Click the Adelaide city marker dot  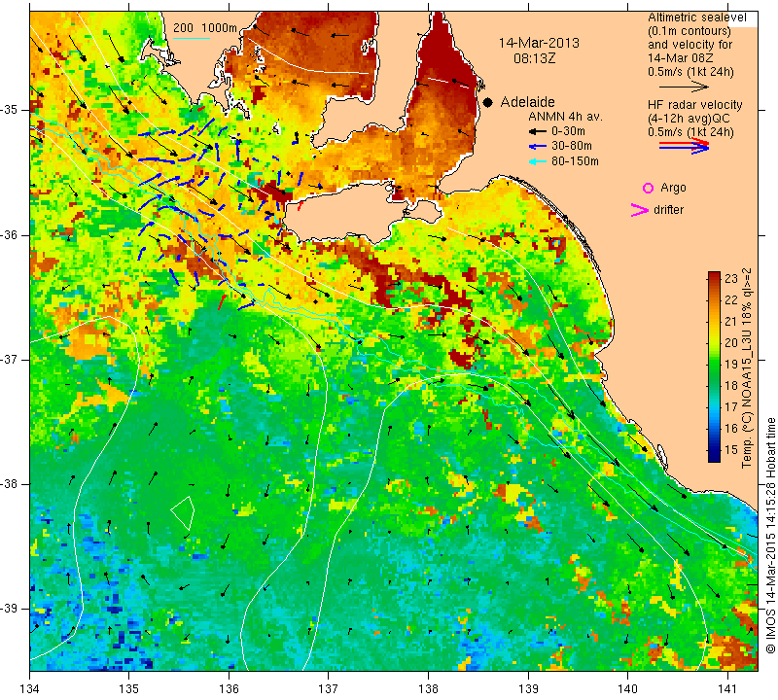488,102
